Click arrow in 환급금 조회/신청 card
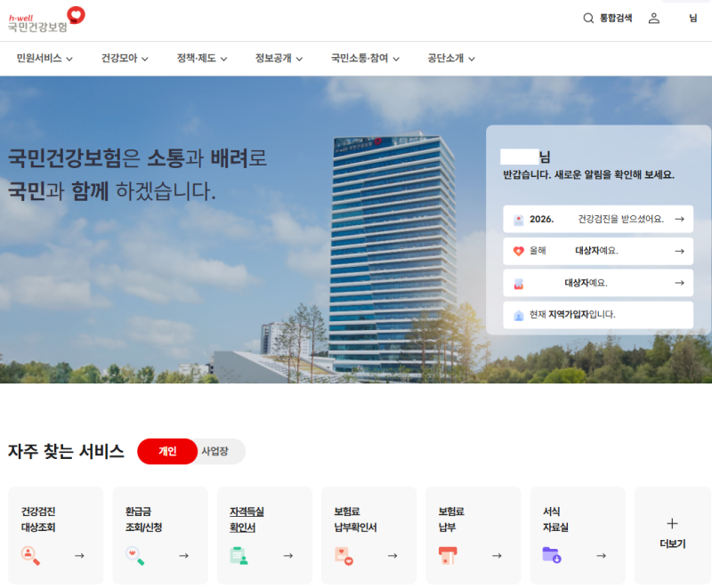This screenshot has width=712, height=588. coord(184,556)
